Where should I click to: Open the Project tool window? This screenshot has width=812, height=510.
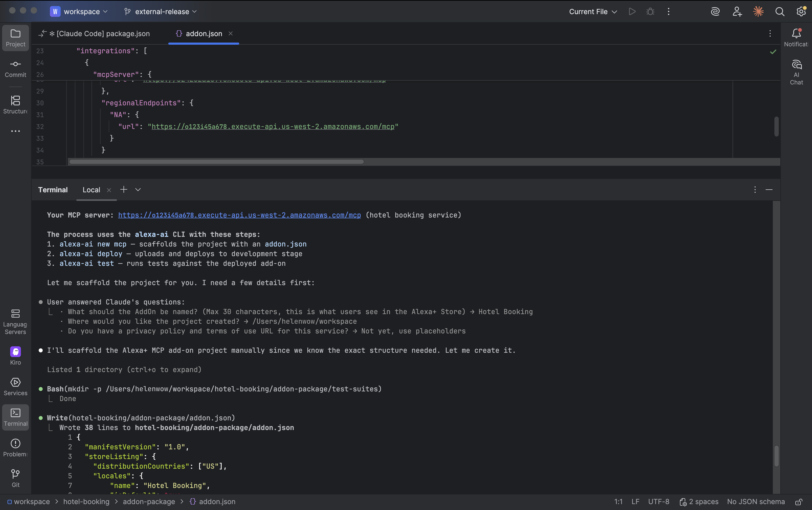(16, 38)
